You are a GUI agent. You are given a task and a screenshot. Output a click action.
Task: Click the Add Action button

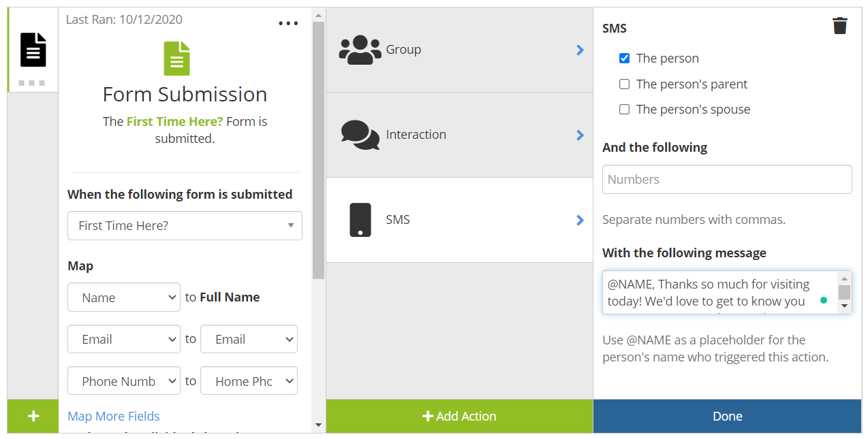click(459, 417)
